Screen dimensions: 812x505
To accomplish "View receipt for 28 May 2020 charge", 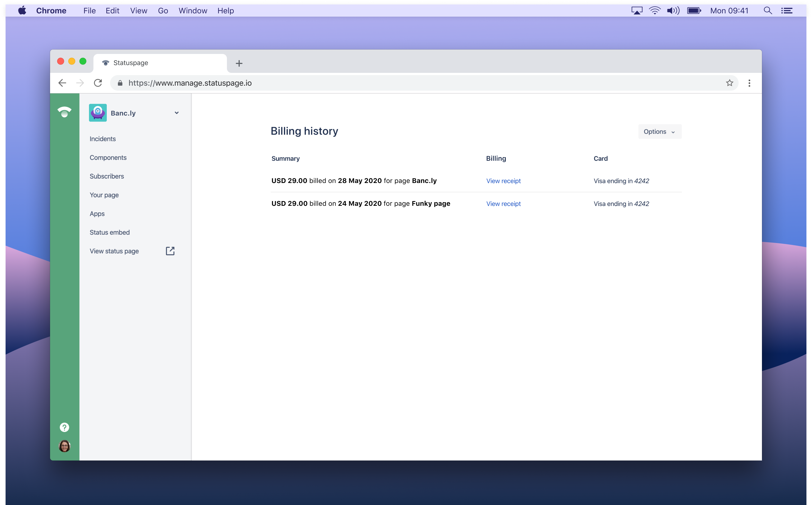I will (x=503, y=181).
